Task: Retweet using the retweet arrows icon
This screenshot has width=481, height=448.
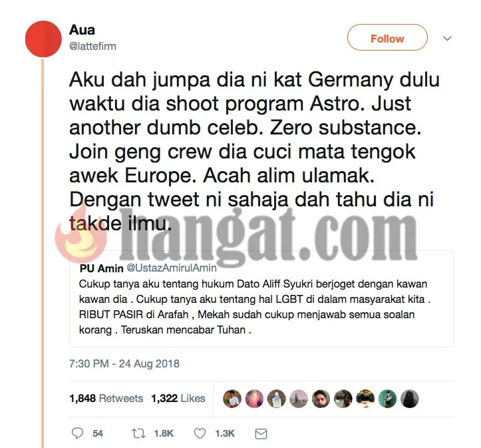Action: click(x=138, y=433)
